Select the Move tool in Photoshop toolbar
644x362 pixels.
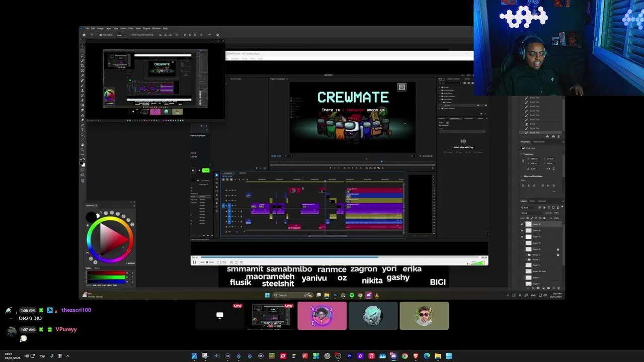point(83,46)
